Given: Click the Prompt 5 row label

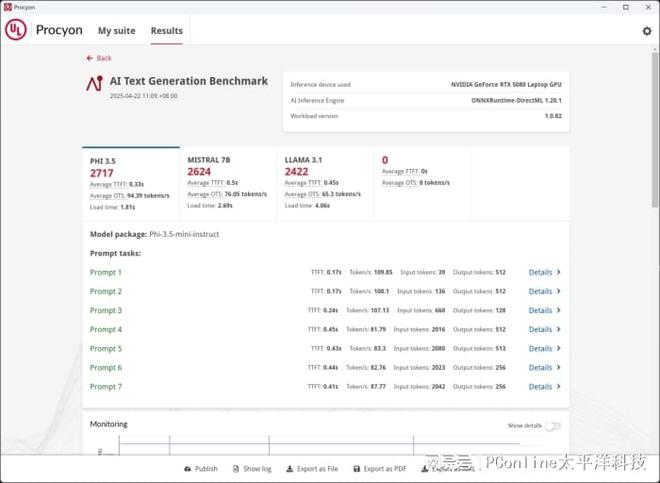Looking at the screenshot, I should click(106, 349).
